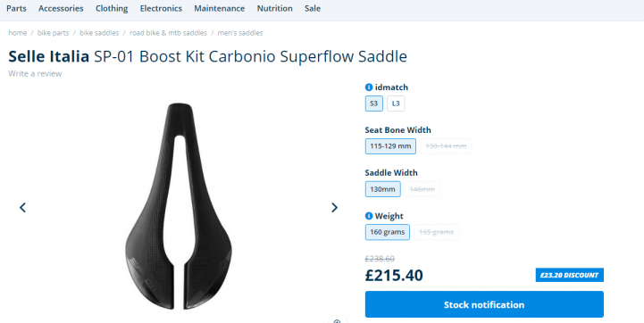Click the zoom magnifier icon below image
This screenshot has width=644, height=323.
pyautogui.click(x=338, y=320)
